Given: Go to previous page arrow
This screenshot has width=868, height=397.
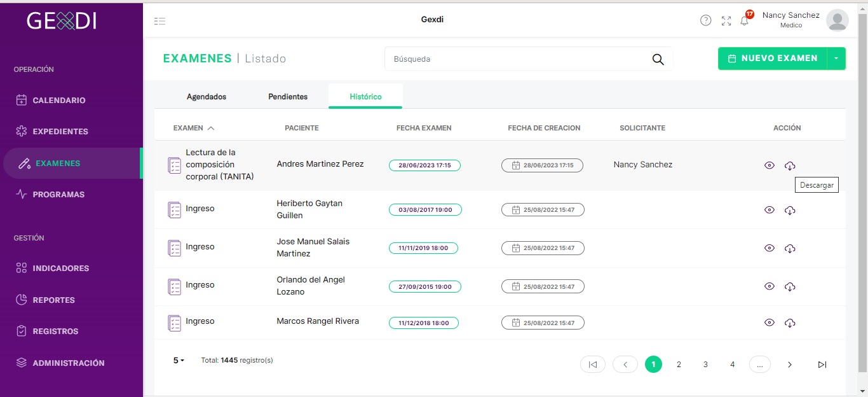Looking at the screenshot, I should pyautogui.click(x=625, y=364).
